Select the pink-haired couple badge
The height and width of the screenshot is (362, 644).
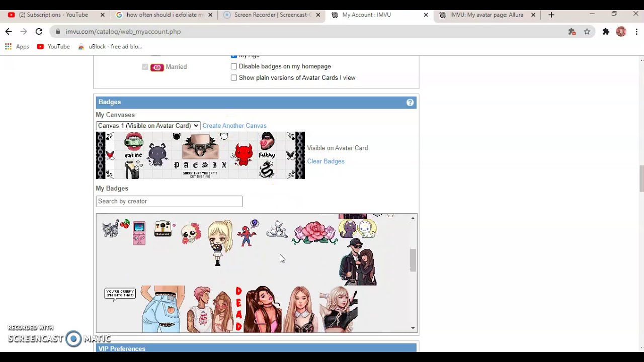click(x=210, y=309)
